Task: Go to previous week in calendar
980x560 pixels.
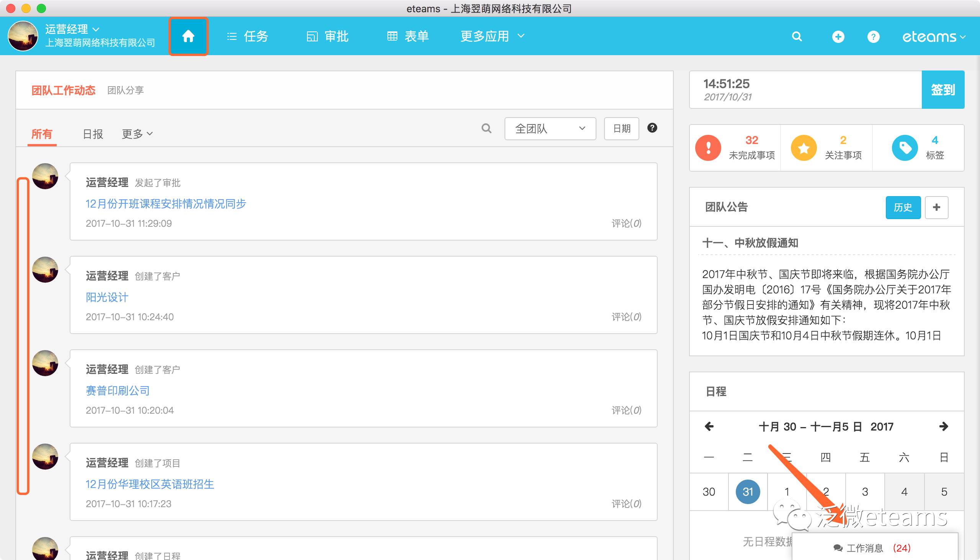Action: click(709, 426)
